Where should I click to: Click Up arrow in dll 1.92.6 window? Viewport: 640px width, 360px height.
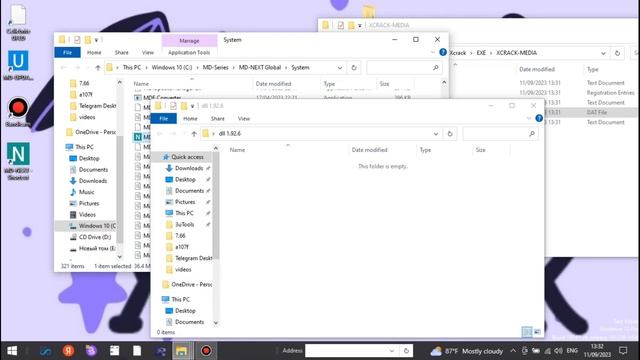pos(194,134)
